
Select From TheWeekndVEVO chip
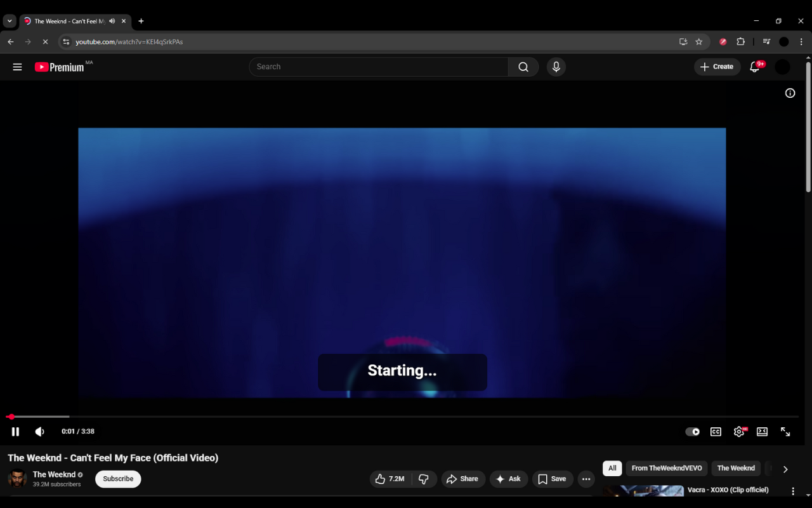667,469
